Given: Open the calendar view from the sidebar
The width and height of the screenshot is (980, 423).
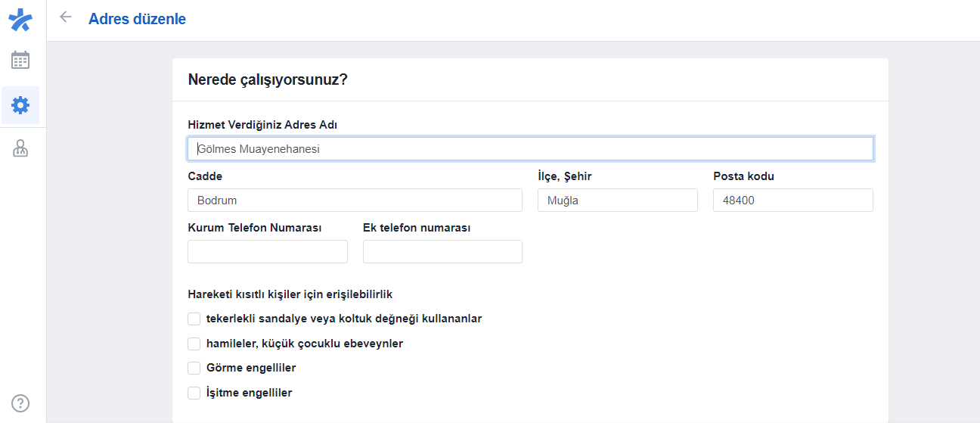Looking at the screenshot, I should pos(20,61).
